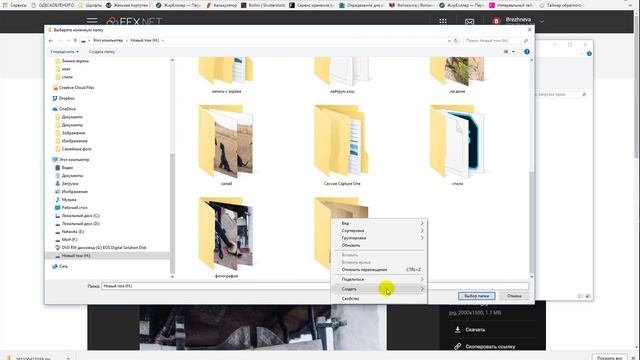Click the Папка name input field
640x360 pixels.
[x=315, y=286]
